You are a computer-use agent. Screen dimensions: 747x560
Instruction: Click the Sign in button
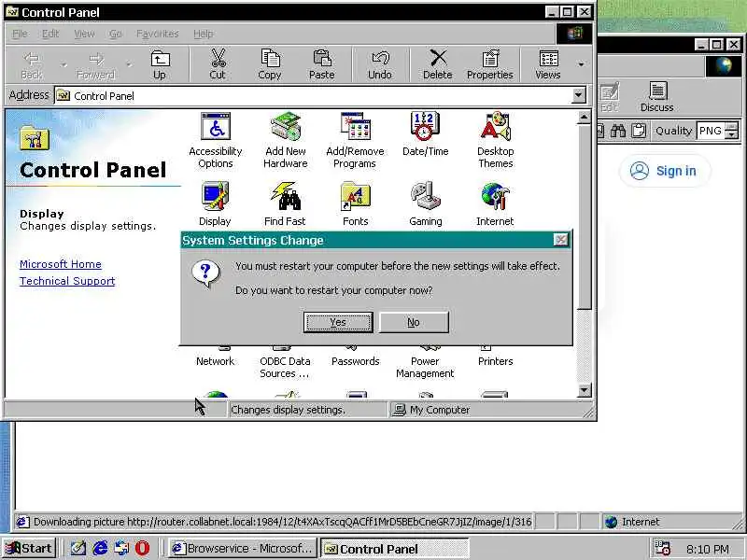(665, 171)
